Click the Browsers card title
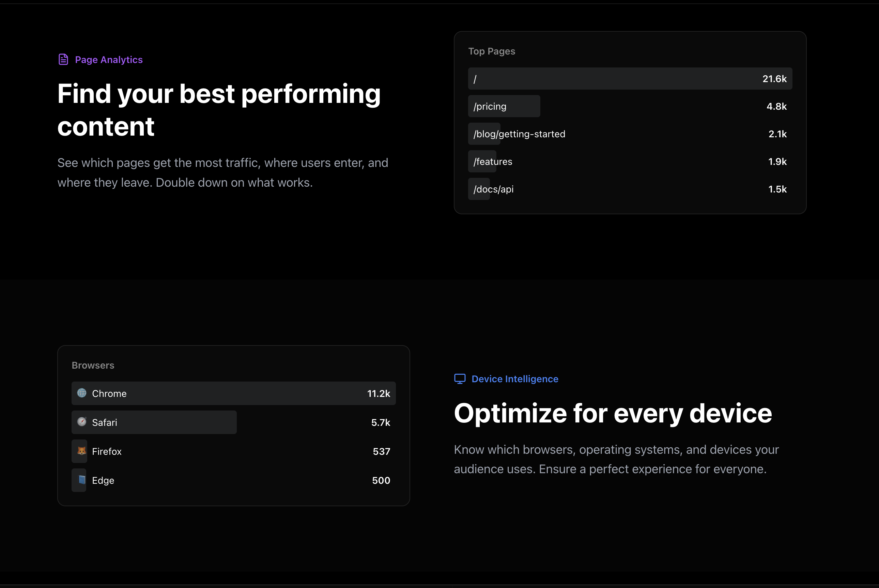 [x=93, y=365]
